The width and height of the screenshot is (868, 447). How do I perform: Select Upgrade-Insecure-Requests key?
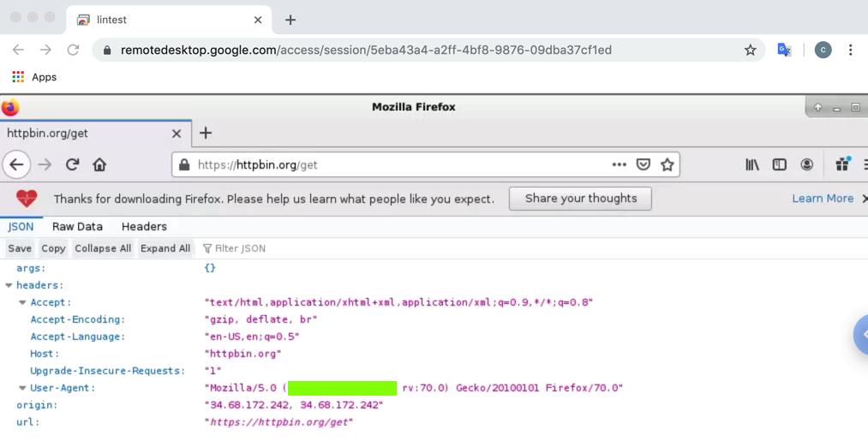click(108, 371)
